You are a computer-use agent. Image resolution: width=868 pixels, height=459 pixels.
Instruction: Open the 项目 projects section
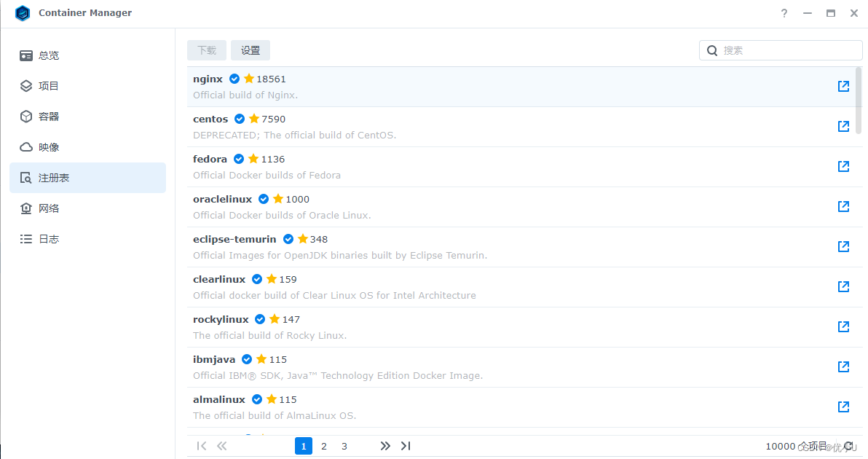pos(87,86)
